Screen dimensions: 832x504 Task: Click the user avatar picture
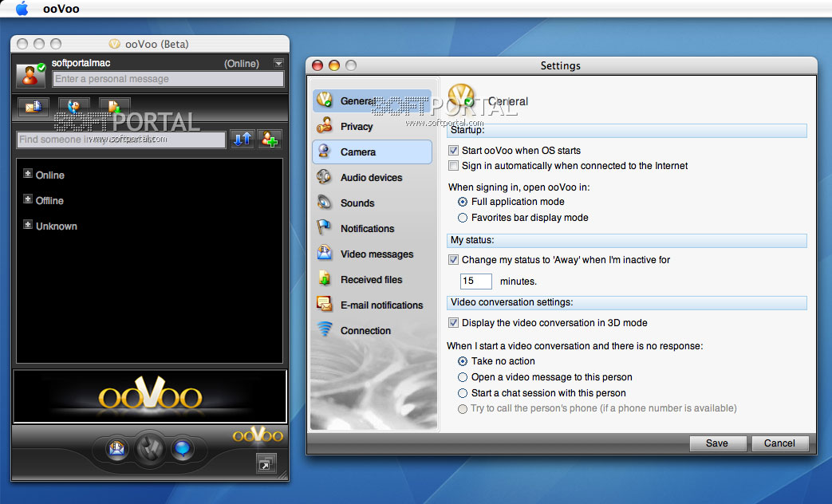tap(30, 75)
